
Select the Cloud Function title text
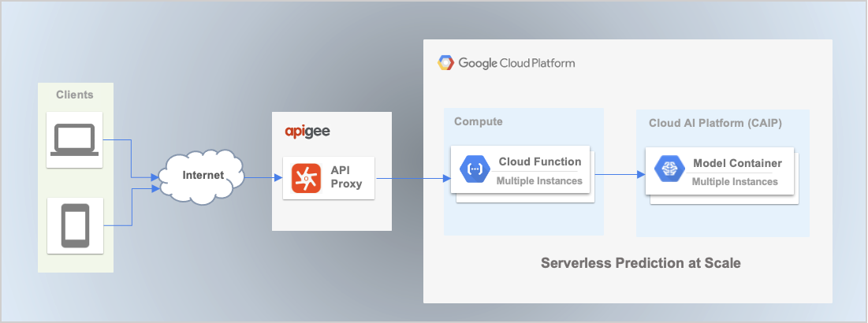(540, 162)
